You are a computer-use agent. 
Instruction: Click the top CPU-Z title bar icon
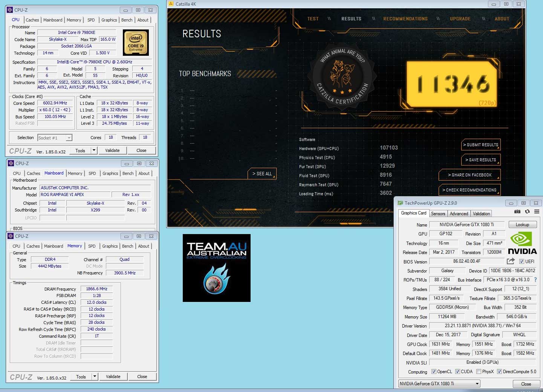(x=10, y=10)
